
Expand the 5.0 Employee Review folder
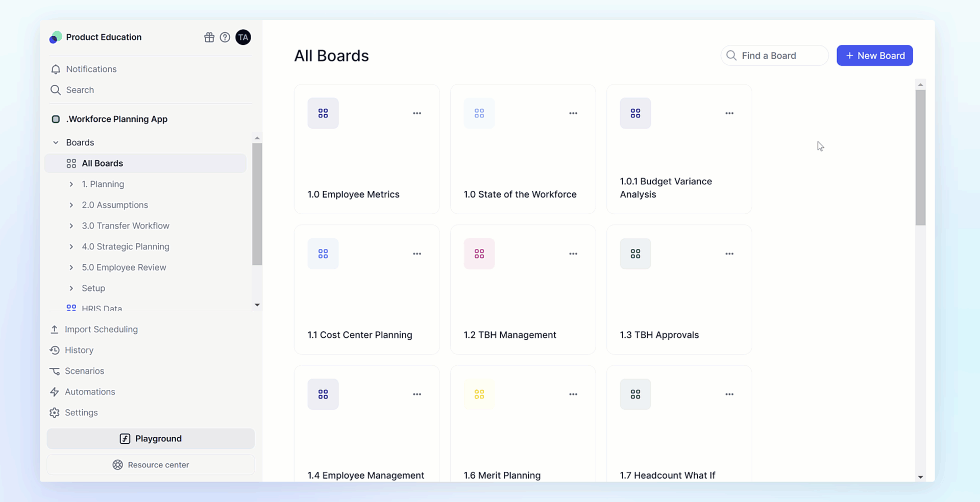pyautogui.click(x=71, y=268)
